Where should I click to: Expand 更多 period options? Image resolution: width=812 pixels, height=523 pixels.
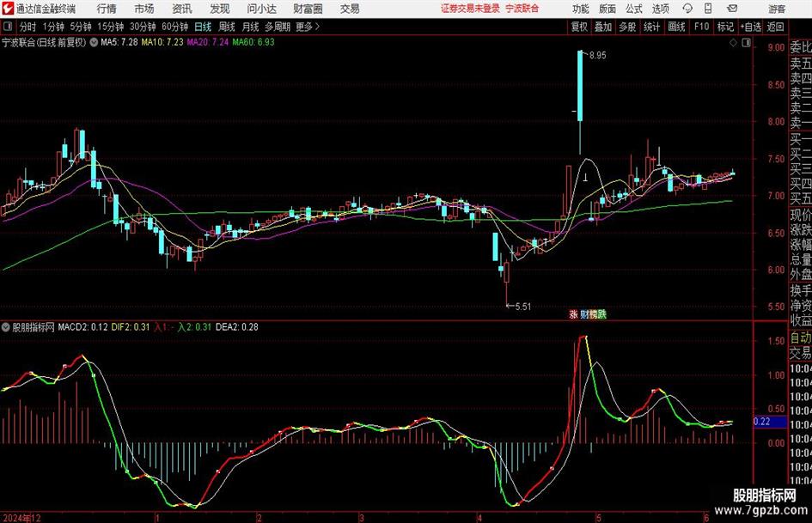pyautogui.click(x=308, y=27)
